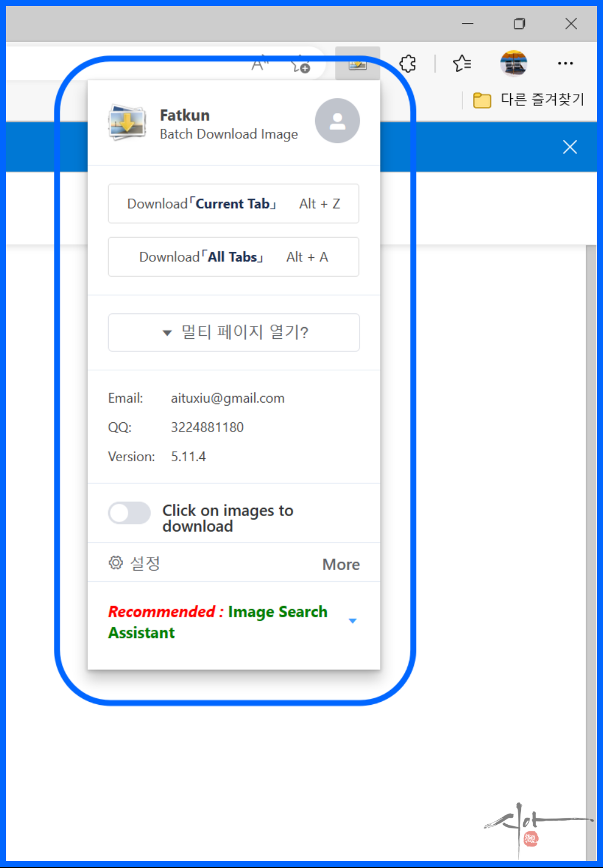This screenshot has width=603, height=868.
Task: Open the 다른 즐겨찾기 folder
Action: [x=529, y=99]
